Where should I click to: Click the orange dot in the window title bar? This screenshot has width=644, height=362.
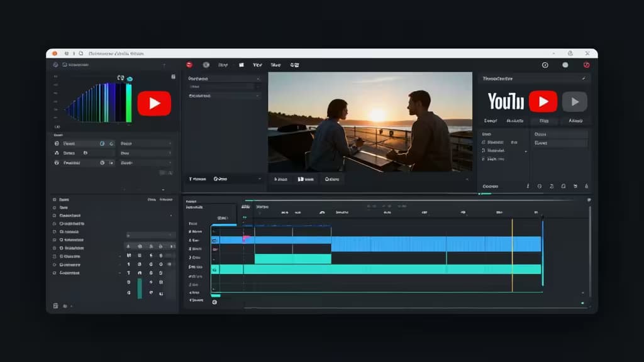click(55, 53)
